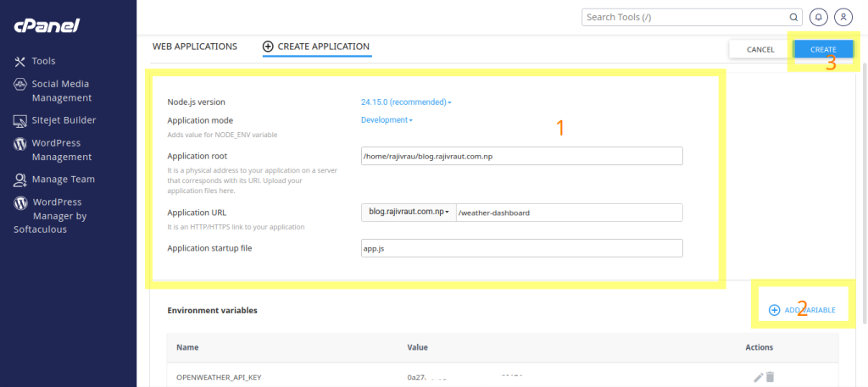Click the search magnifier icon
Image resolution: width=868 pixels, height=387 pixels.
793,17
